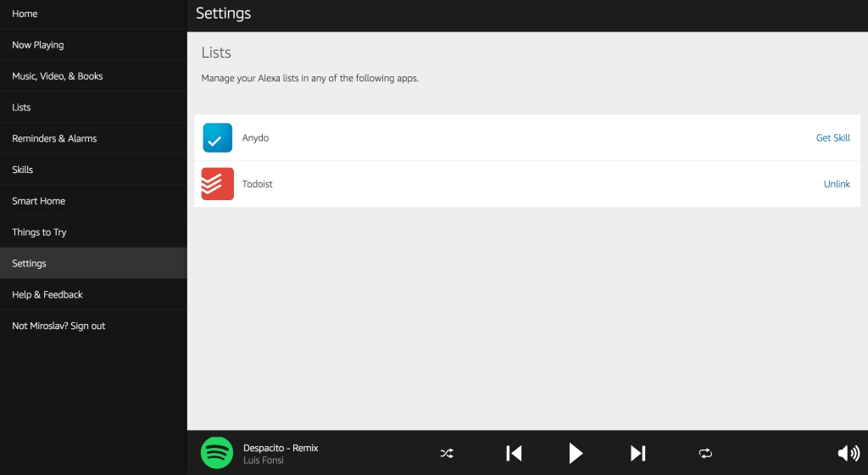Open Music, Video, & Books
Image resolution: width=868 pixels, height=475 pixels.
[58, 76]
